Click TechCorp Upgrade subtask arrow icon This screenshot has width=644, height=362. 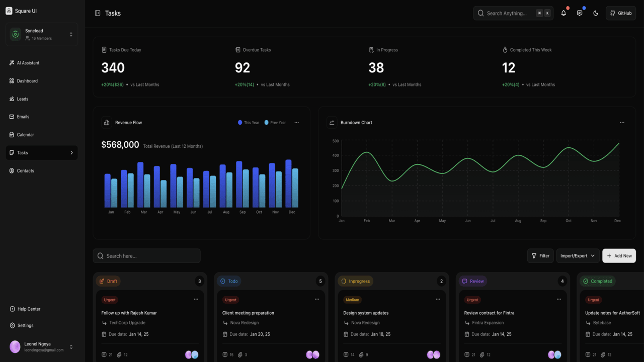(104, 323)
